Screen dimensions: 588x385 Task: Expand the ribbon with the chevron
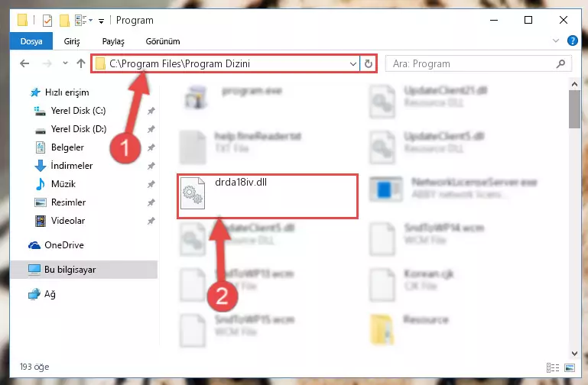[x=556, y=40]
